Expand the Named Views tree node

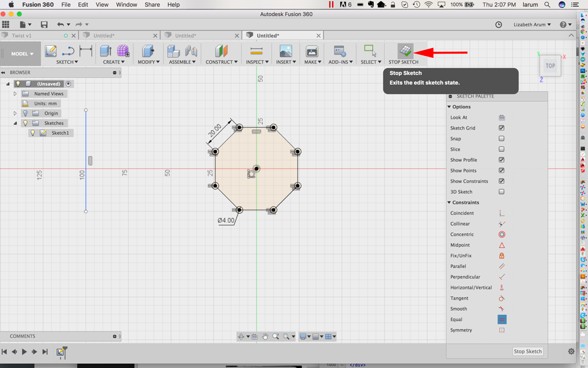(15, 94)
